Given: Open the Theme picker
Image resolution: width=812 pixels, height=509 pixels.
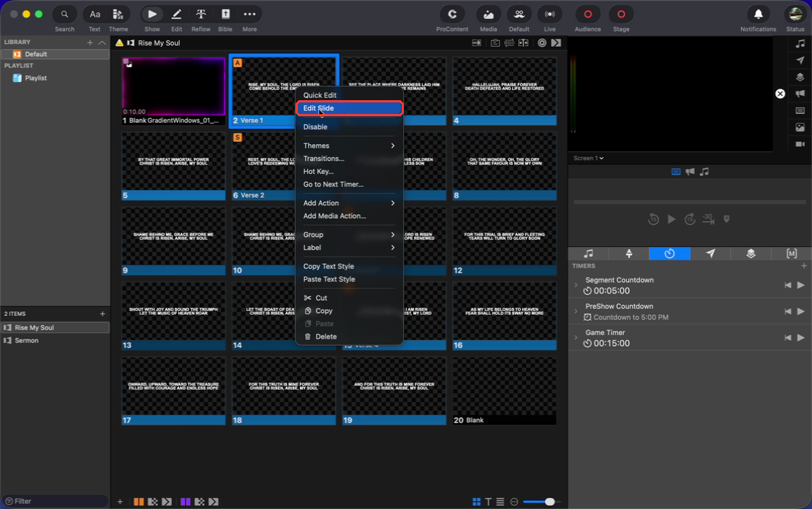Looking at the screenshot, I should (118, 15).
